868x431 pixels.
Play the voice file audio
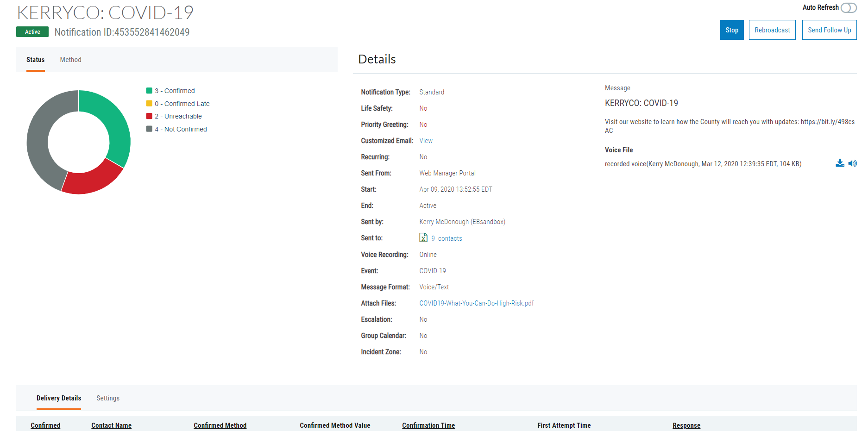pos(852,163)
